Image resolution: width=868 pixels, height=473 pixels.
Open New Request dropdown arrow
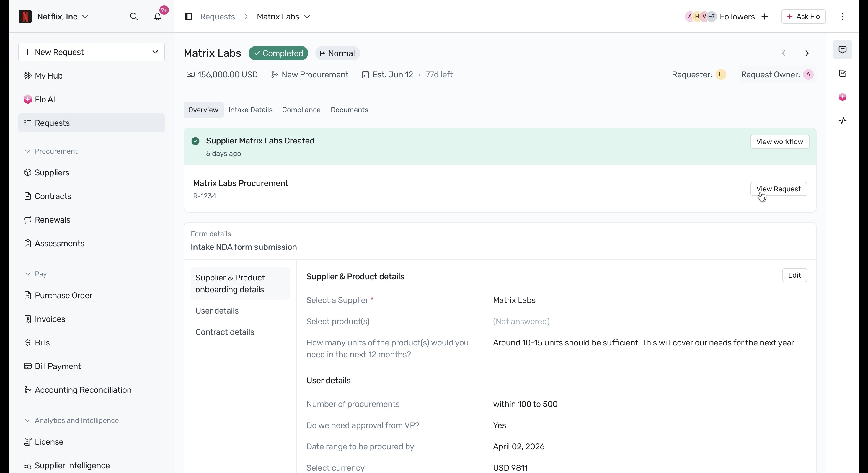pyautogui.click(x=155, y=52)
